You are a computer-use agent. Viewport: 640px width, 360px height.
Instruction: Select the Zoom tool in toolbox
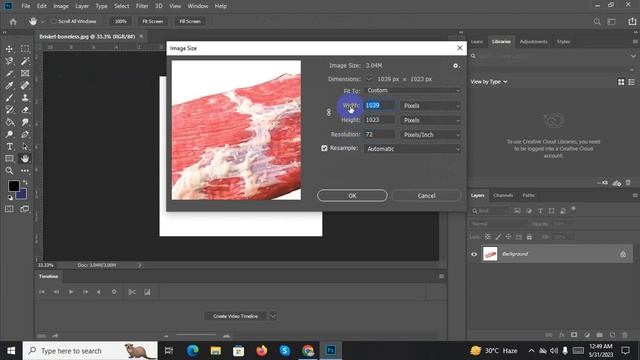click(x=9, y=171)
